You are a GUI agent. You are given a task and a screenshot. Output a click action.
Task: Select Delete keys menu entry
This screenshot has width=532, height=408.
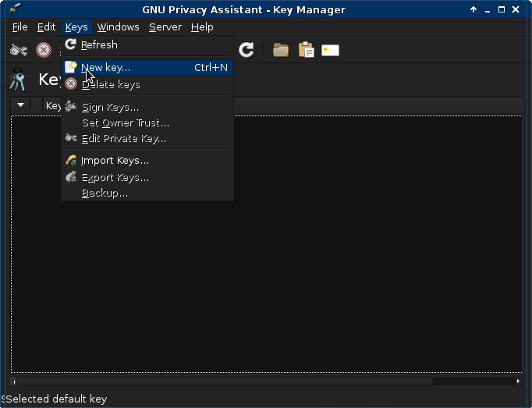pyautogui.click(x=147, y=84)
